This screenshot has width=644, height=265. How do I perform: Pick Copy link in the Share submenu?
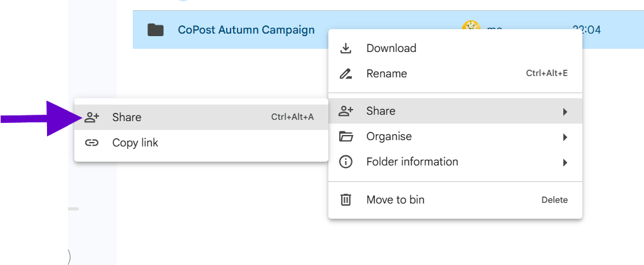pos(135,143)
